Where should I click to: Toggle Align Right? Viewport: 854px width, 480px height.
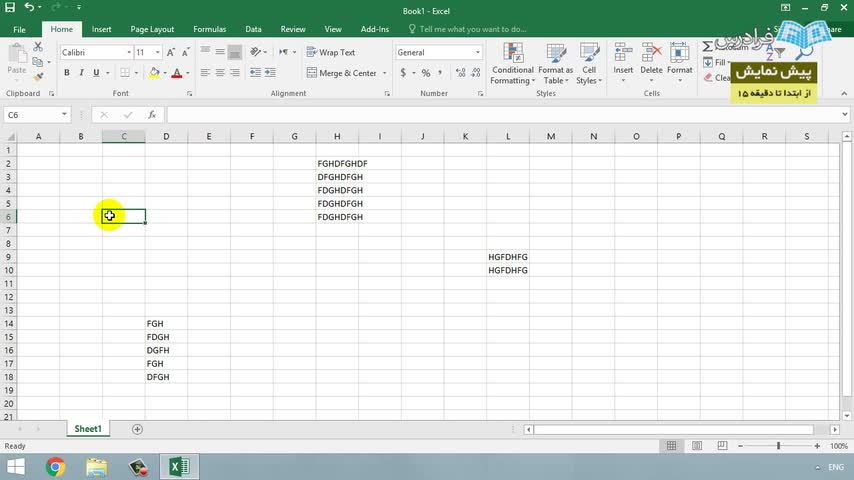click(235, 72)
